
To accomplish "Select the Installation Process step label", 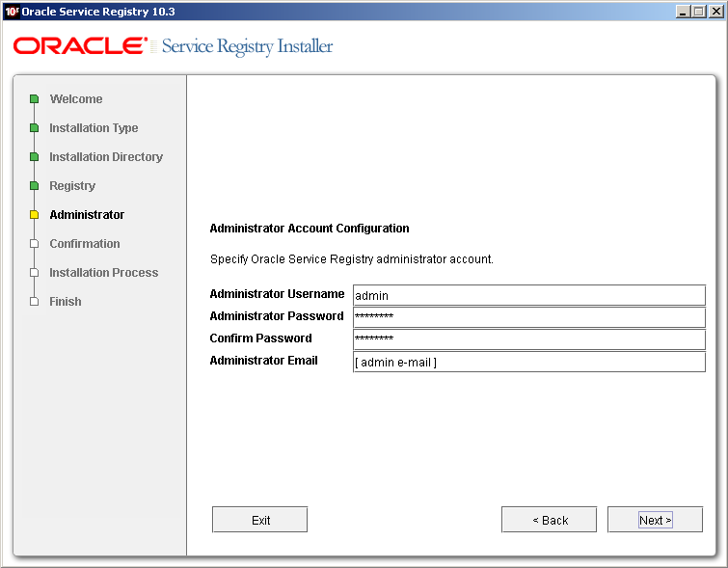I will pos(103,273).
